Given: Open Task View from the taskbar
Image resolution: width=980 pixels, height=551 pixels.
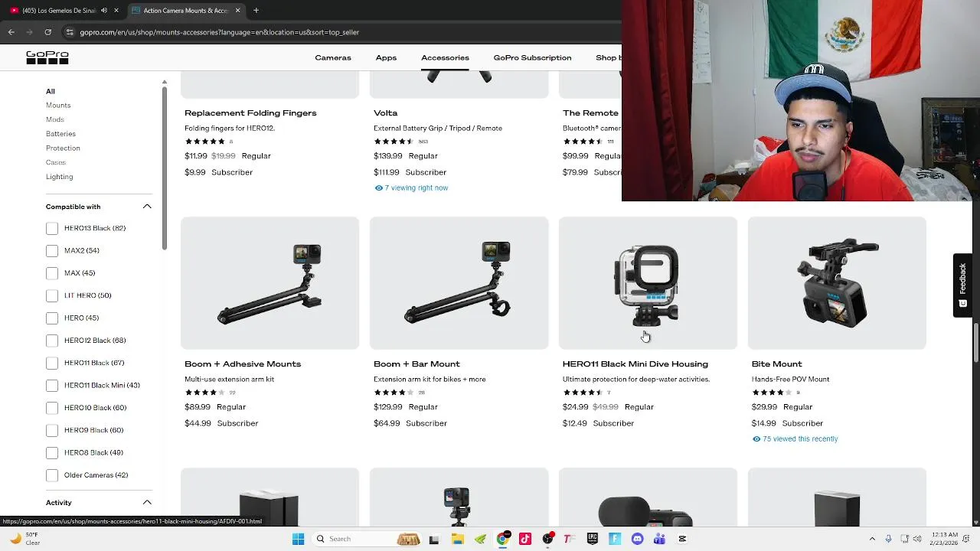Looking at the screenshot, I should coord(434,539).
